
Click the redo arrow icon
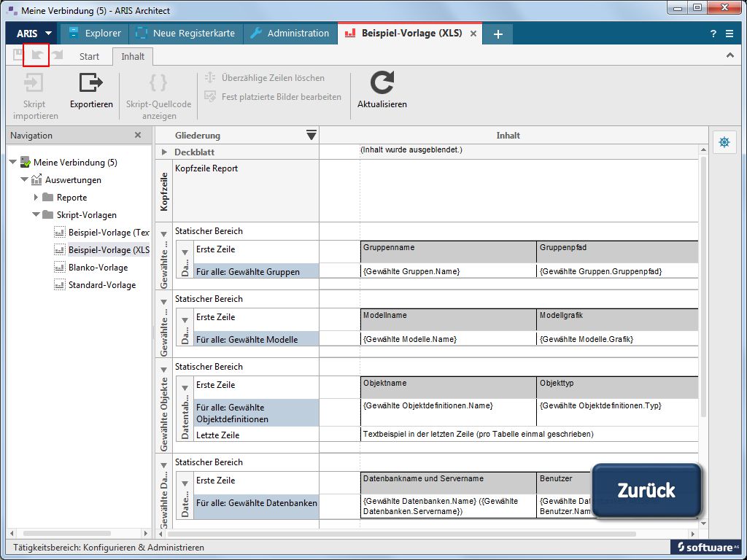[58, 55]
